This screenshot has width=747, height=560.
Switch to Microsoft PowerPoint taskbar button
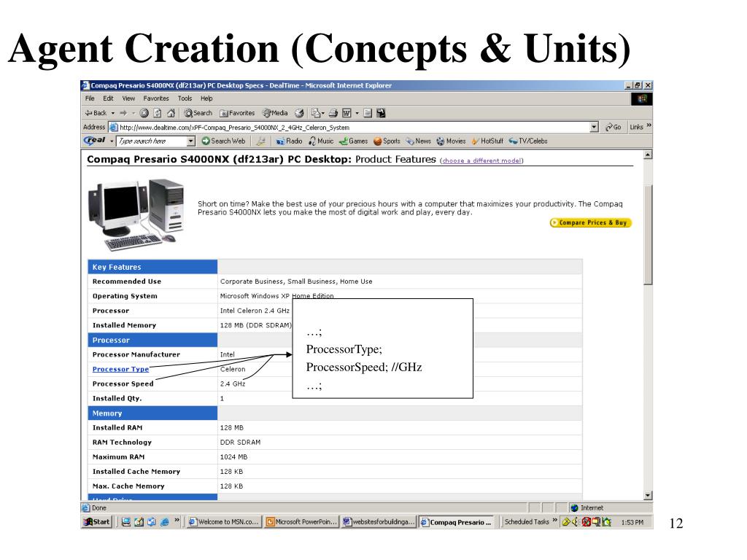pyautogui.click(x=301, y=522)
